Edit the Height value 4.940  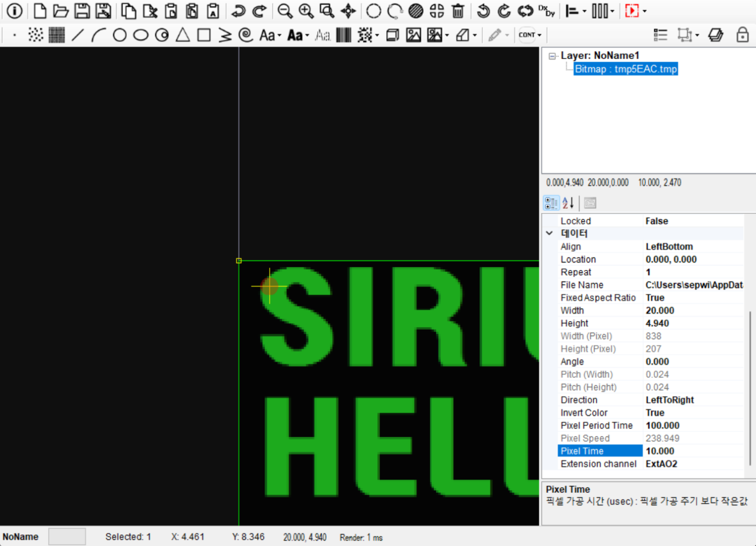click(693, 323)
